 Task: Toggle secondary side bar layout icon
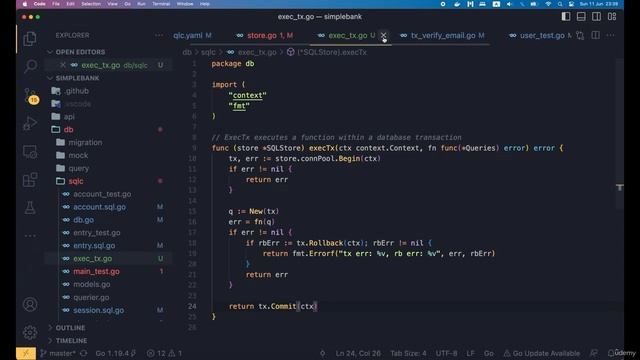pyautogui.click(x=596, y=16)
